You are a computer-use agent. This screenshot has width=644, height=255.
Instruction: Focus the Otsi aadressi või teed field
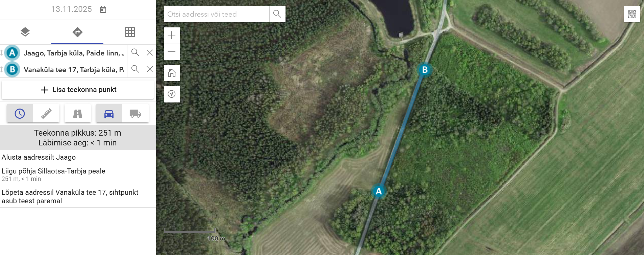click(x=217, y=14)
